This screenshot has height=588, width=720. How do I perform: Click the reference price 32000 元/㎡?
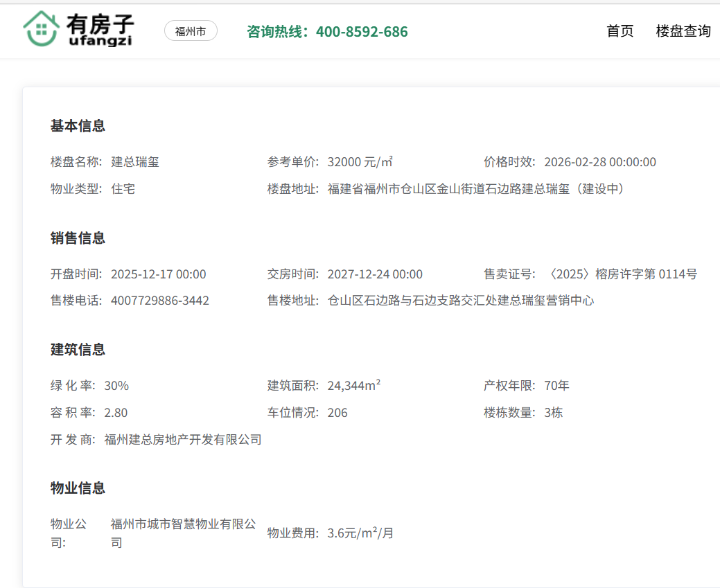coord(360,162)
